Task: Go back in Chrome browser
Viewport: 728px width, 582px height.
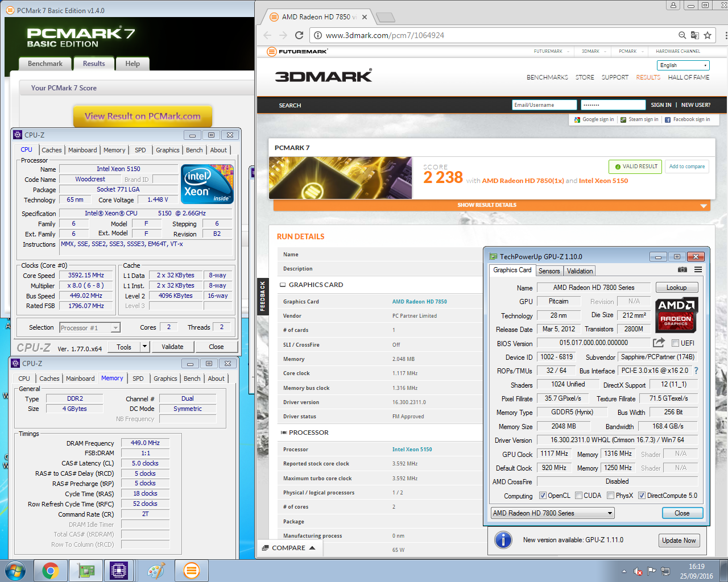Action: tap(267, 35)
